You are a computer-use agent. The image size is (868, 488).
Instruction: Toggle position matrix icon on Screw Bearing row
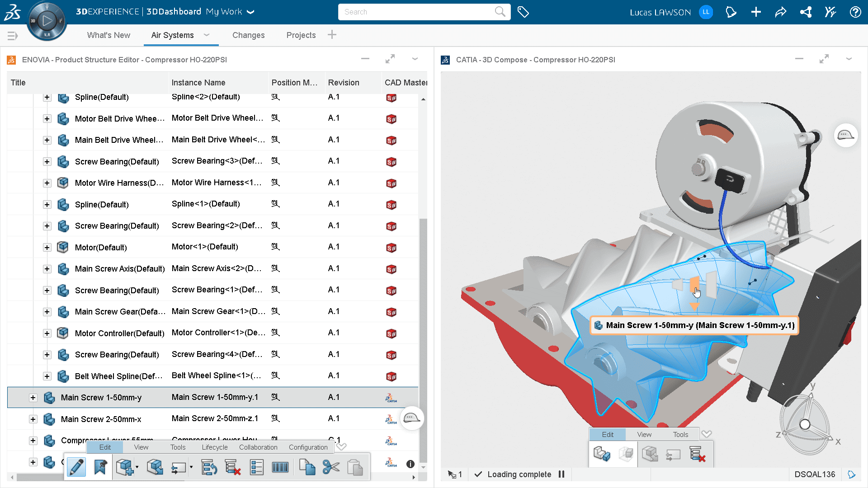click(275, 161)
